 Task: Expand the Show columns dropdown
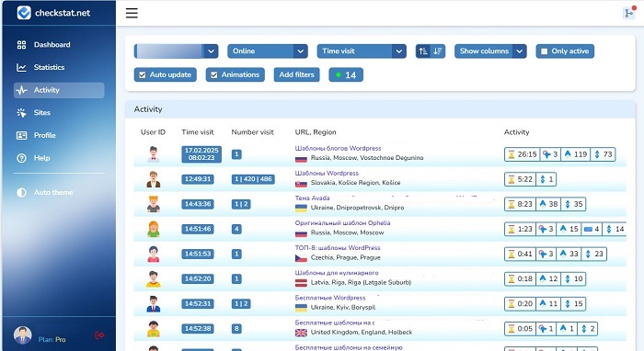(490, 51)
